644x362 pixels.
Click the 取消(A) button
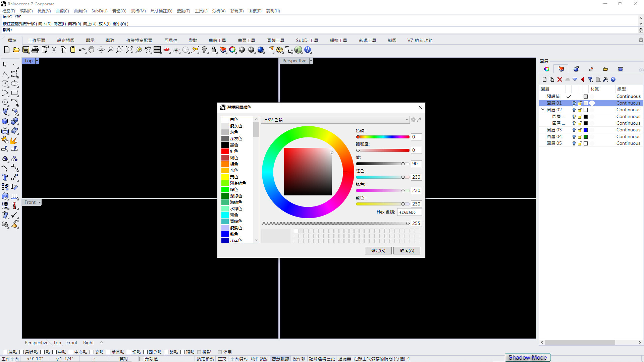(x=407, y=250)
